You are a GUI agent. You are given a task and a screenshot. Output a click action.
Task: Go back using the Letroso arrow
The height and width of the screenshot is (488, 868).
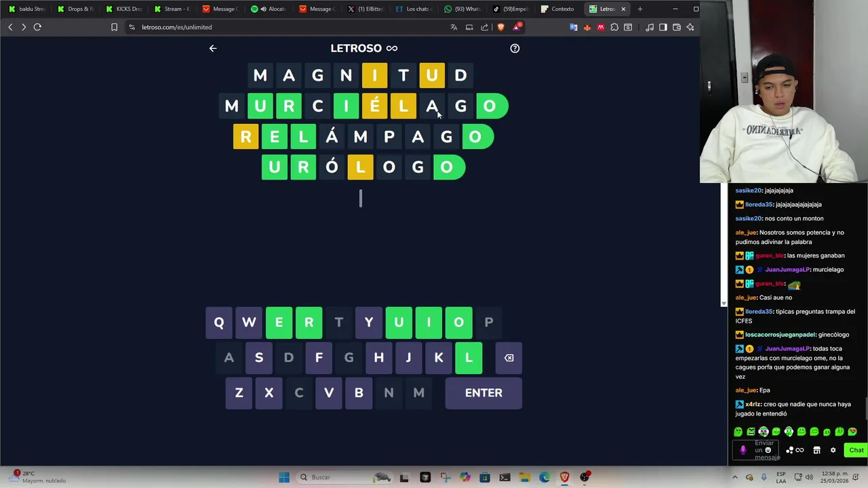[213, 48]
